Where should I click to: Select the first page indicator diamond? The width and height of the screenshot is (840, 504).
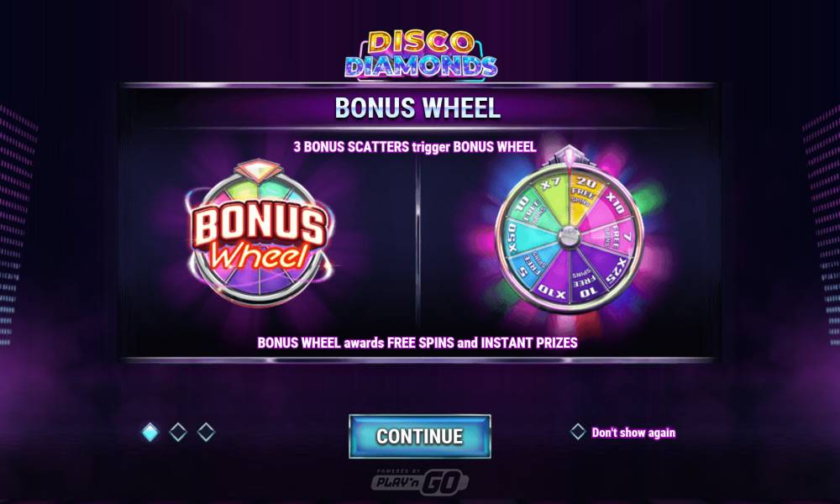(150, 432)
